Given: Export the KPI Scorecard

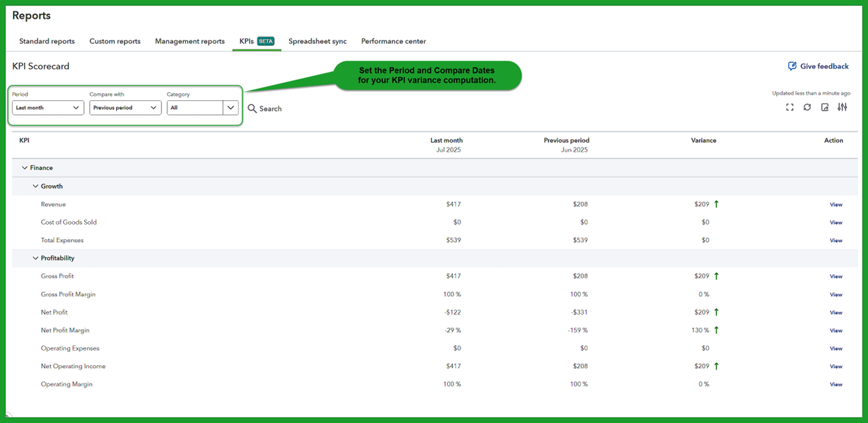Looking at the screenshot, I should [x=824, y=107].
